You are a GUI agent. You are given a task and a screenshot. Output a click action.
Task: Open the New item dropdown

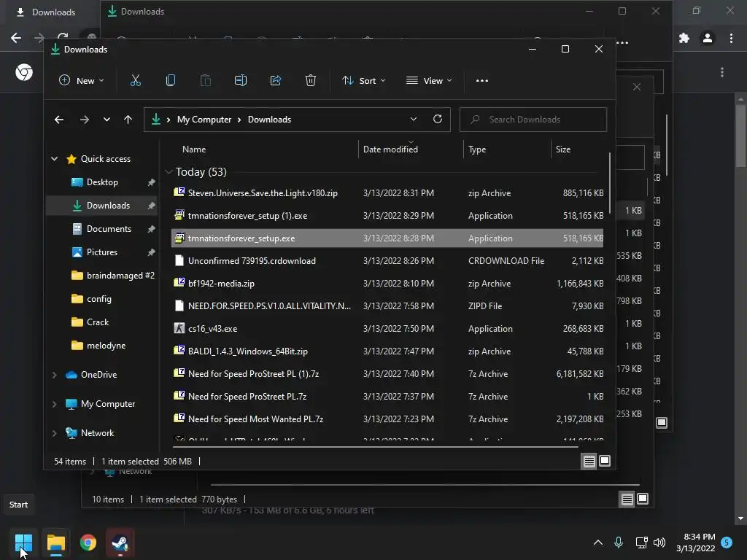(81, 80)
